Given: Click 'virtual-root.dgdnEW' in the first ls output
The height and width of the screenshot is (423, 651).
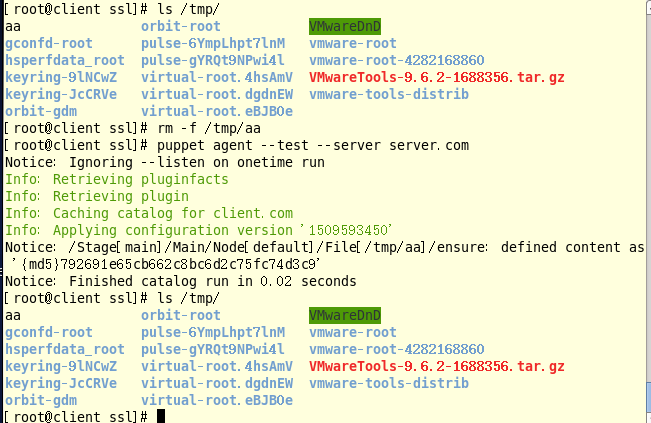Looking at the screenshot, I should coord(217,95).
